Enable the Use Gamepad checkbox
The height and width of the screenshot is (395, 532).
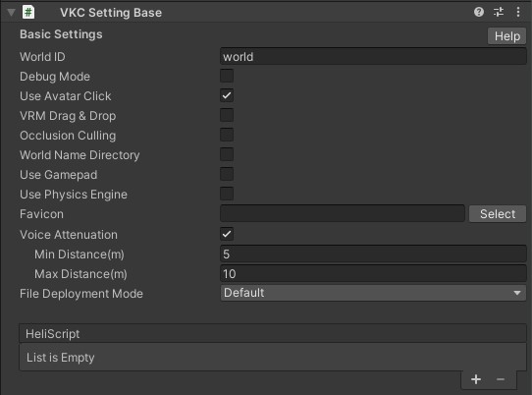click(227, 174)
